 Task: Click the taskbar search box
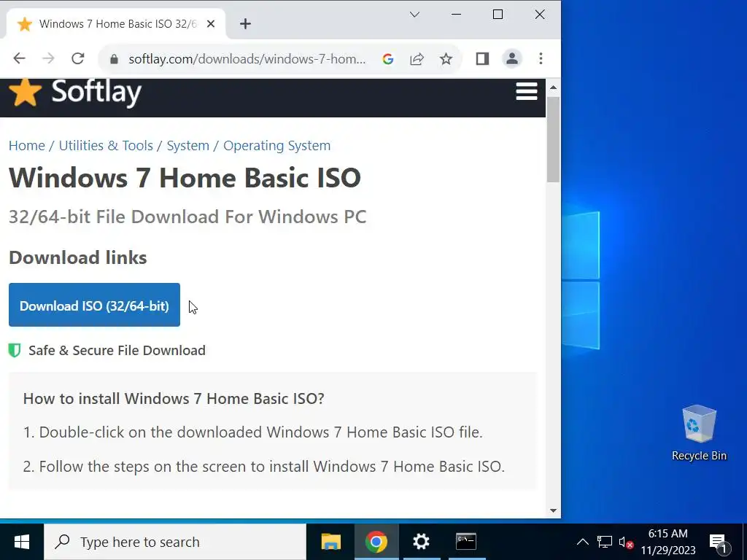(175, 542)
